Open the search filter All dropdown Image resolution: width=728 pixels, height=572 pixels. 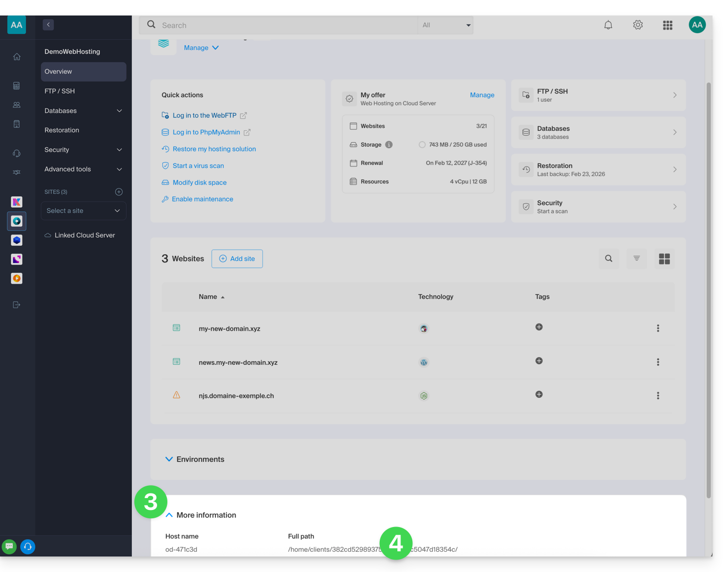(446, 25)
